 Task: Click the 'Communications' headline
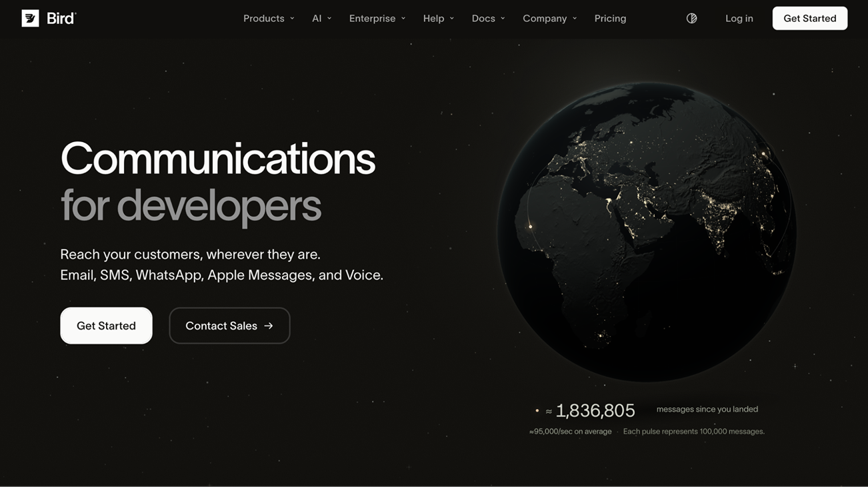click(x=218, y=159)
